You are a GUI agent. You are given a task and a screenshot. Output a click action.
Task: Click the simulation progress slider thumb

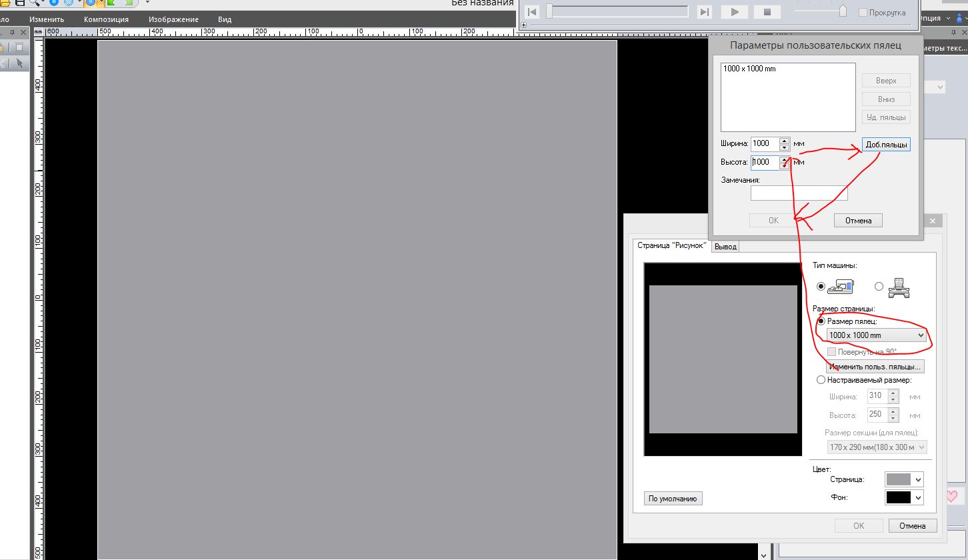[549, 11]
